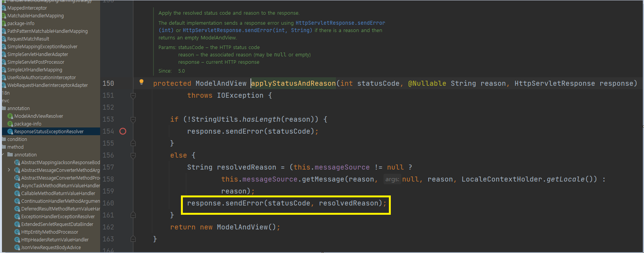Click the SimpleServletPostProcessor class icon
644x253 pixels.
4,62
